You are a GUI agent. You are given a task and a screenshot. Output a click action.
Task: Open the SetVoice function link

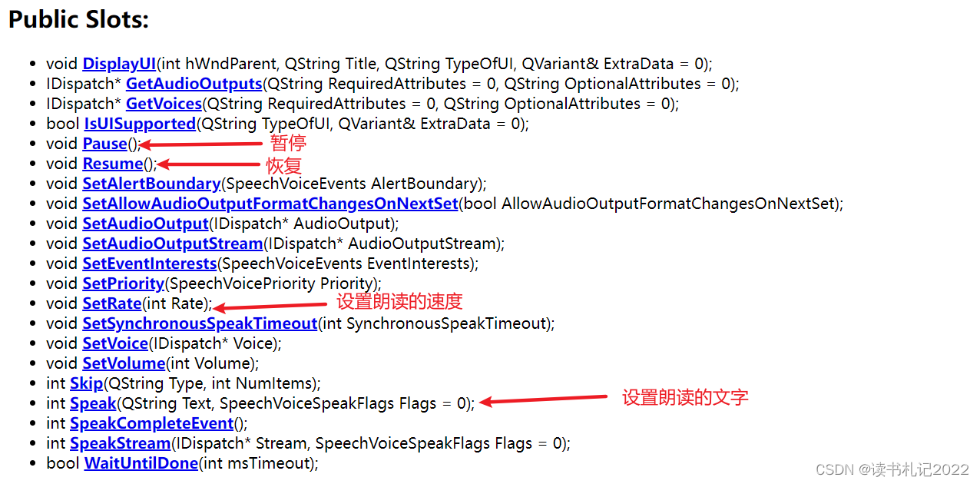click(x=114, y=343)
